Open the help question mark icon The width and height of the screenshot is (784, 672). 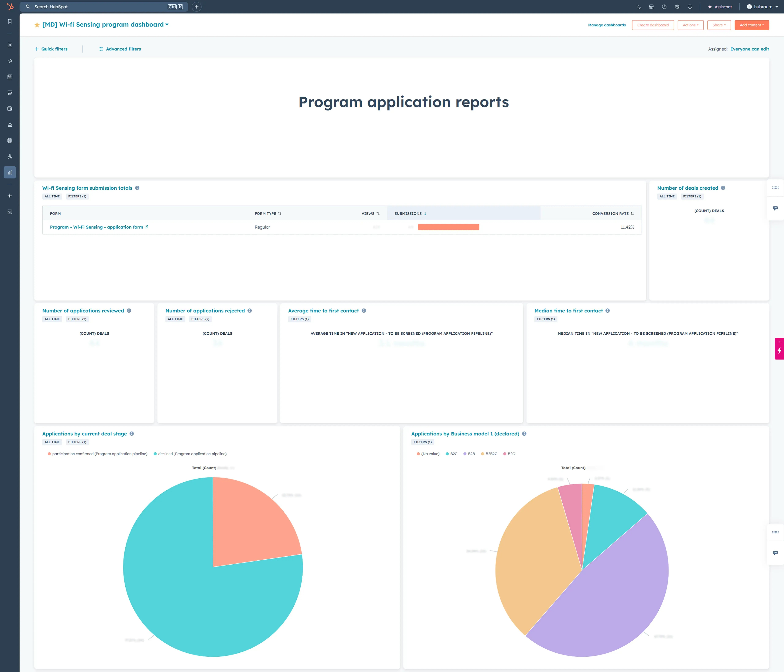tap(664, 6)
